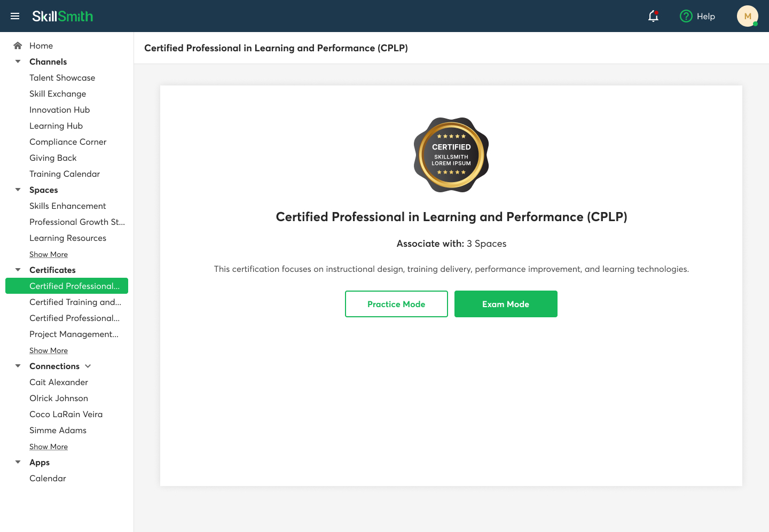The width and height of the screenshot is (769, 532).
Task: Click the card title CPLP heading
Action: pyautogui.click(x=451, y=217)
